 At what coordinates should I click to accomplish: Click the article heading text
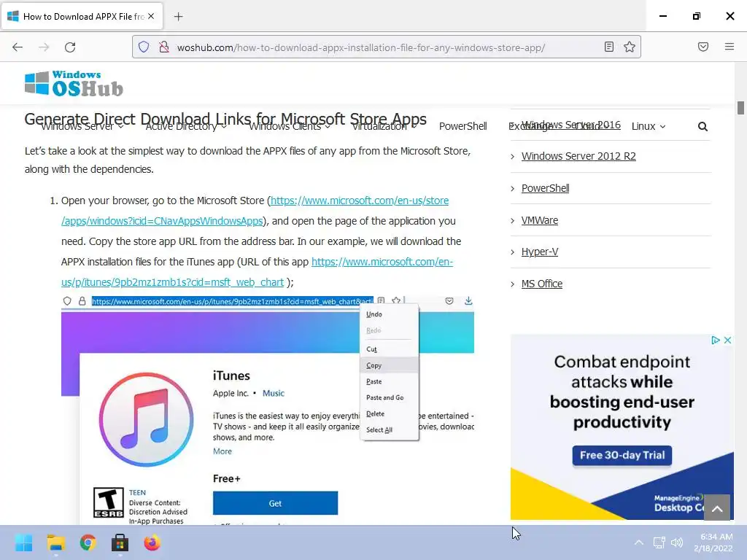pyautogui.click(x=225, y=119)
